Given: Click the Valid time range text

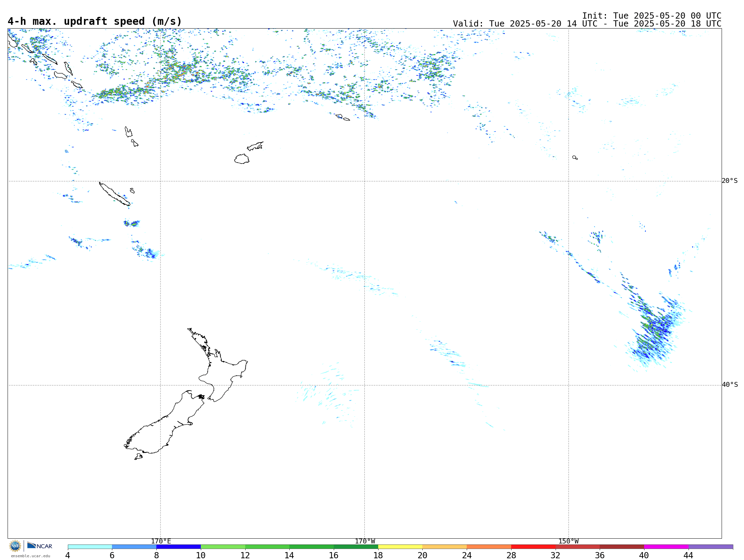Looking at the screenshot, I should 587,24.
